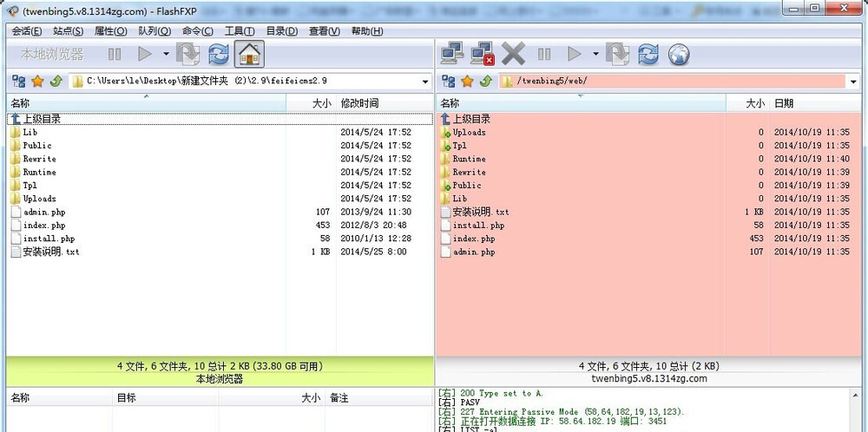Click the queue pane 目标 column header
The width and height of the screenshot is (868, 432).
point(166,397)
